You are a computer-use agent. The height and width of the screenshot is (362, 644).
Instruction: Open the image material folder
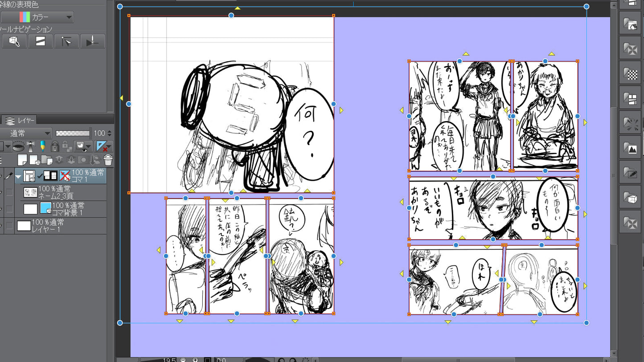pyautogui.click(x=630, y=149)
